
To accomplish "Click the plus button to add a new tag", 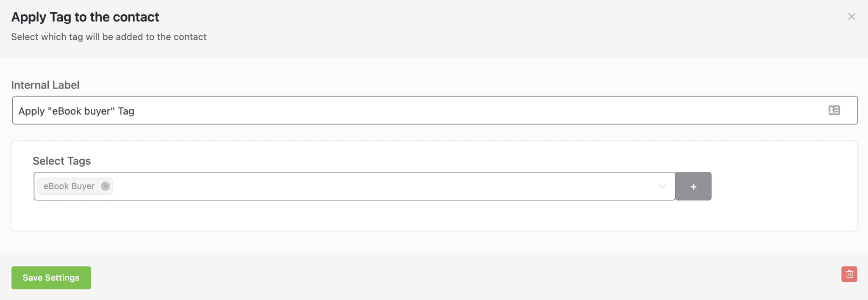I will 693,186.
